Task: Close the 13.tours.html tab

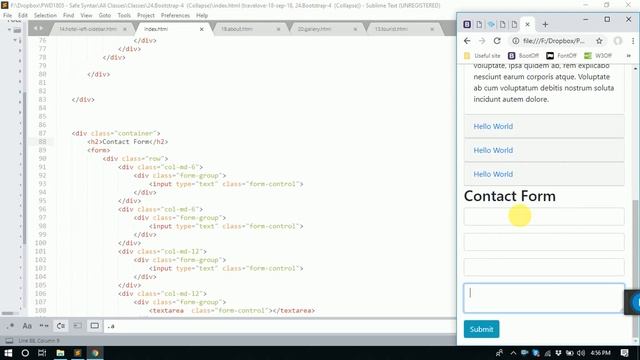Action: pyautogui.click(x=432, y=29)
